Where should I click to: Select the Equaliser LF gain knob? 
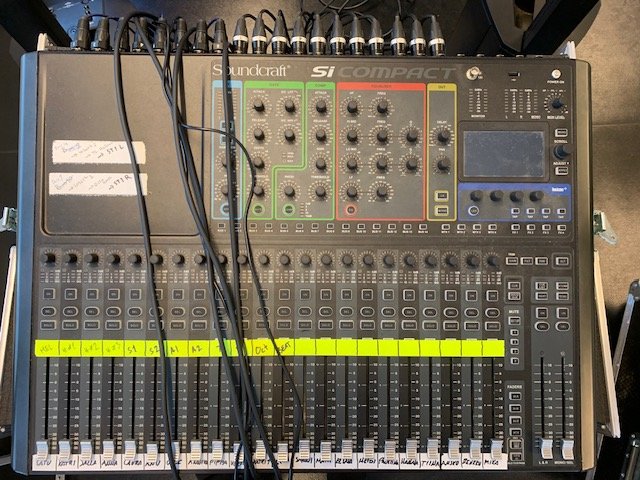point(352,192)
